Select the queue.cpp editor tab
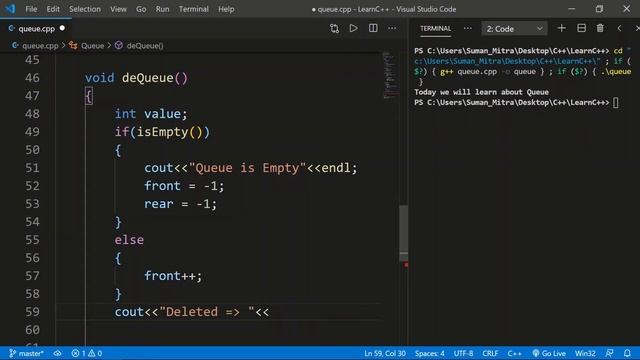The image size is (640, 360). click(36, 29)
